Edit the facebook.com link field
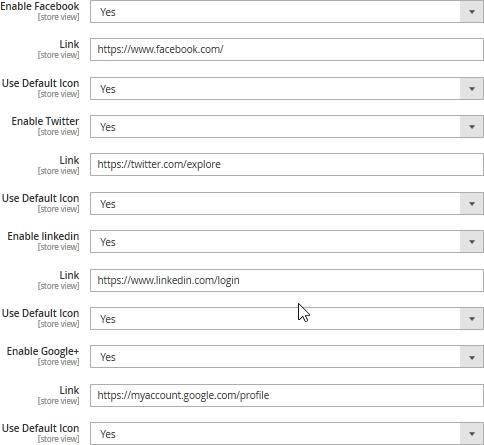Screen dimensions: 484x445 pos(287,49)
